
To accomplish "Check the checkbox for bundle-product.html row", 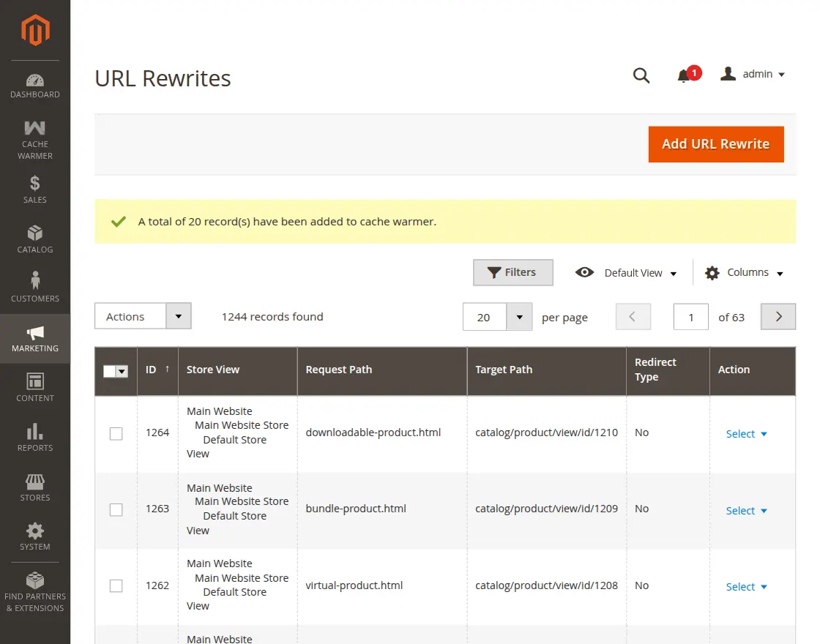I will point(116,509).
